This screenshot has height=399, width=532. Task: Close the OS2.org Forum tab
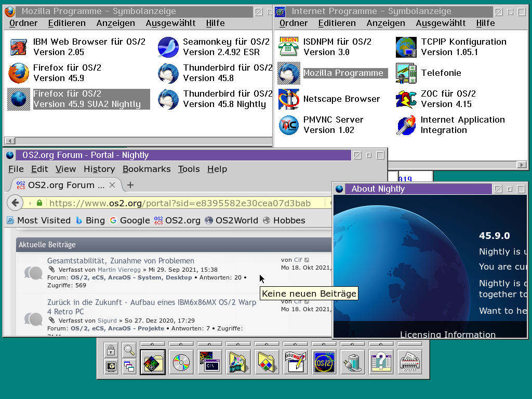[x=112, y=185]
